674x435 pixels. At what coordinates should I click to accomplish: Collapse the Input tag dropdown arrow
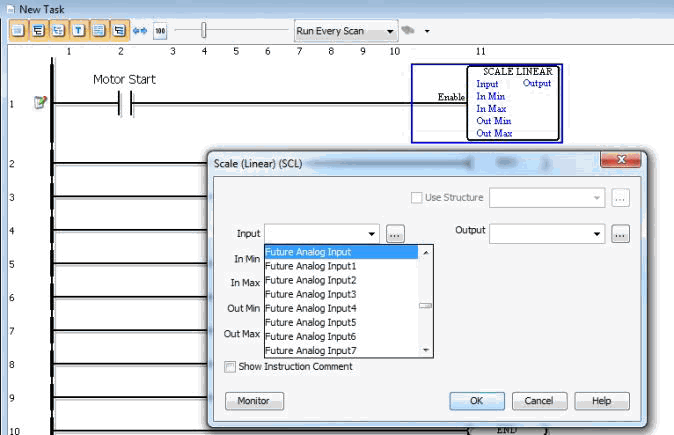[x=372, y=233]
